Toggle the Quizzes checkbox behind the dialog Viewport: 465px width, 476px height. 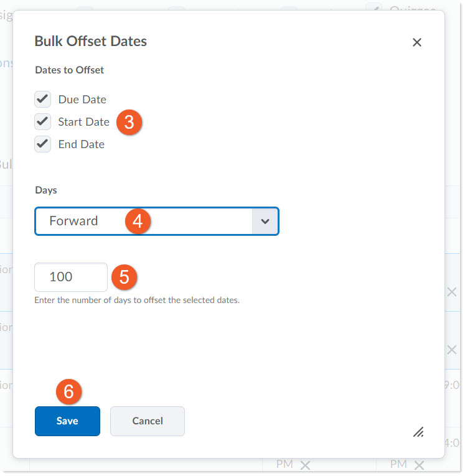373,7
